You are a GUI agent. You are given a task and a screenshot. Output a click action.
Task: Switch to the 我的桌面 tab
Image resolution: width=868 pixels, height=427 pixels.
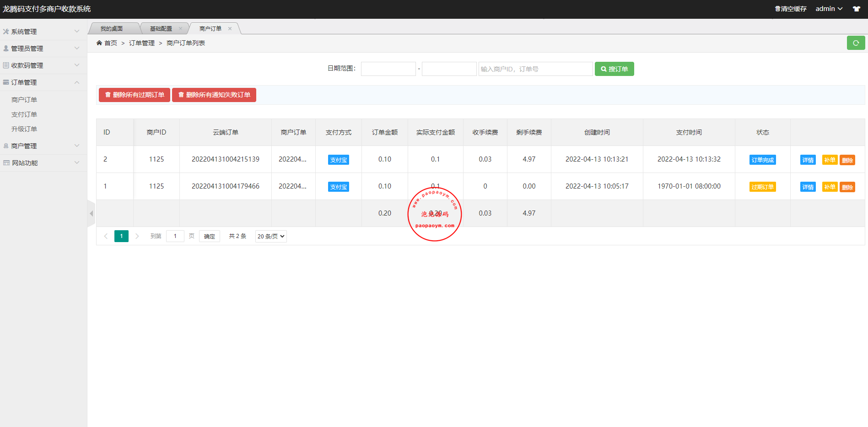point(112,29)
